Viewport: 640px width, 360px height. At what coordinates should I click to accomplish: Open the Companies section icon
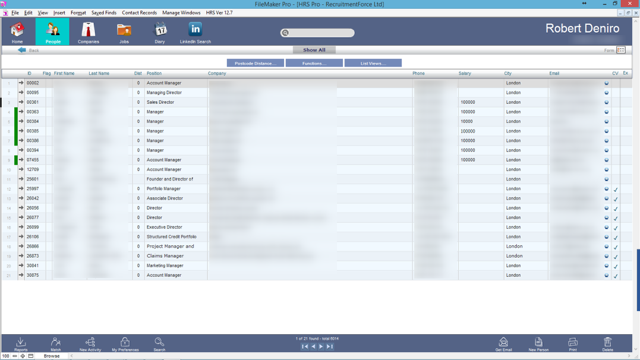tap(88, 30)
